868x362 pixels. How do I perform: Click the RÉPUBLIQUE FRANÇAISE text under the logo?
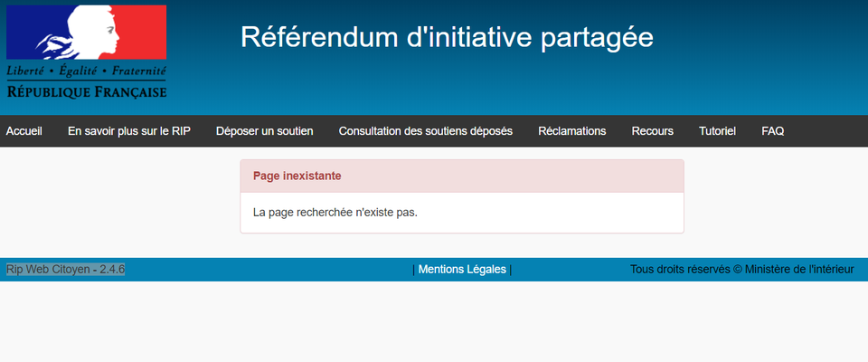point(87,90)
